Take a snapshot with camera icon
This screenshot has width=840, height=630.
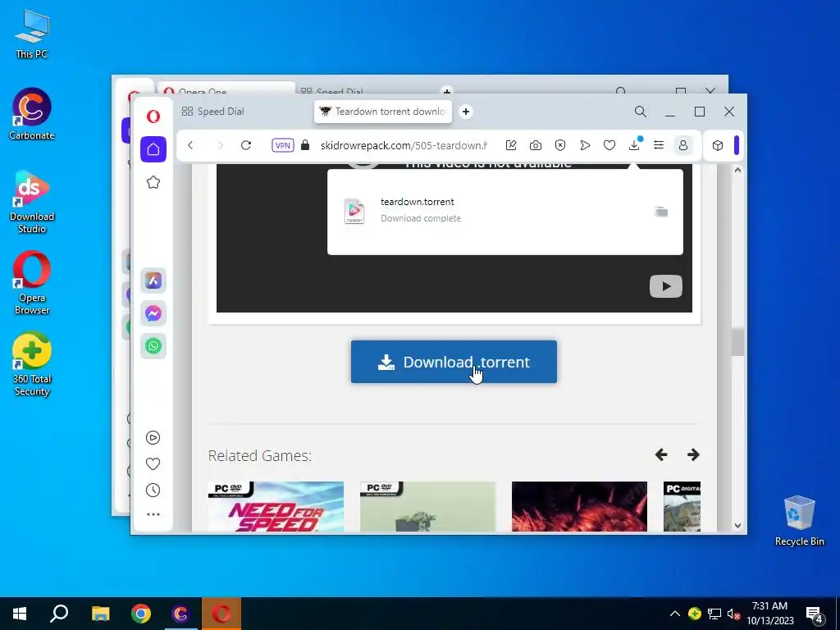tap(535, 145)
